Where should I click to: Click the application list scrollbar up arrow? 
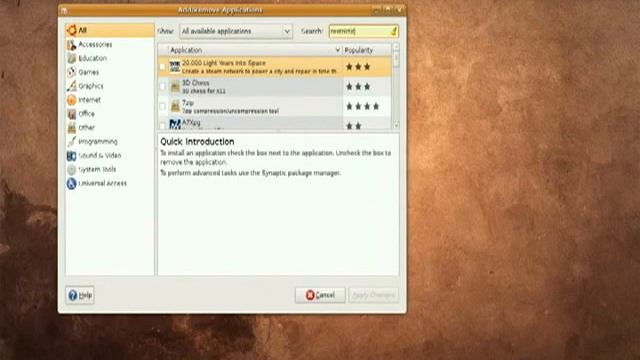pos(396,47)
